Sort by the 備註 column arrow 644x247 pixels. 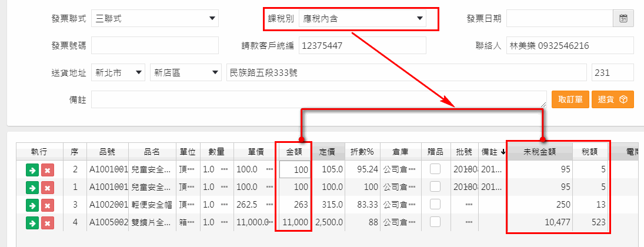(502, 152)
